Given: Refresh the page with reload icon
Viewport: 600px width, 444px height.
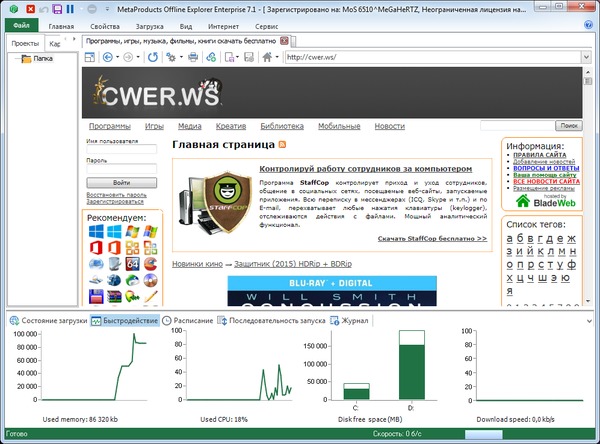Looking at the screenshot, I should pos(153,57).
